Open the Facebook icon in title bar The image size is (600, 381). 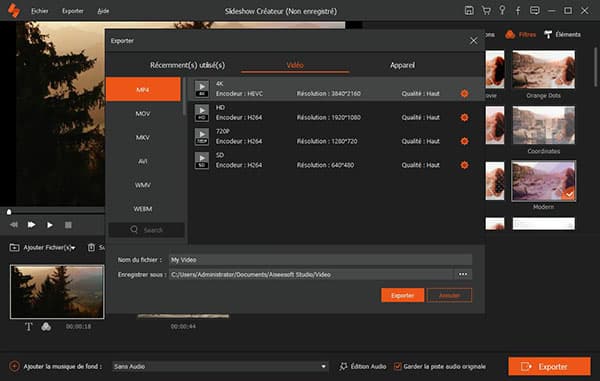click(518, 10)
